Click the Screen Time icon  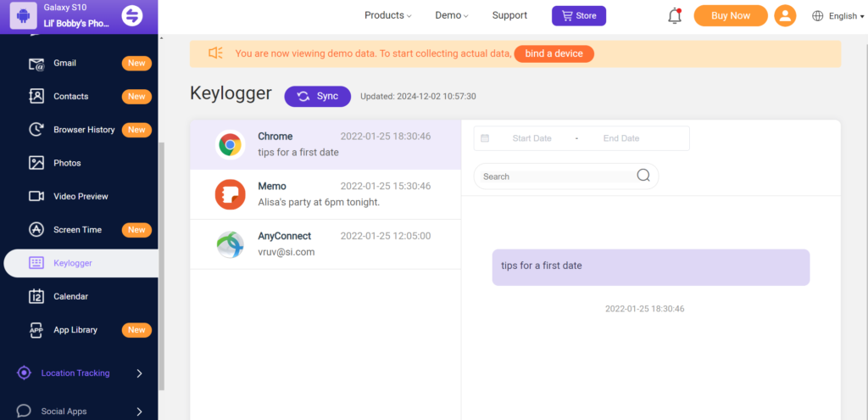click(36, 229)
